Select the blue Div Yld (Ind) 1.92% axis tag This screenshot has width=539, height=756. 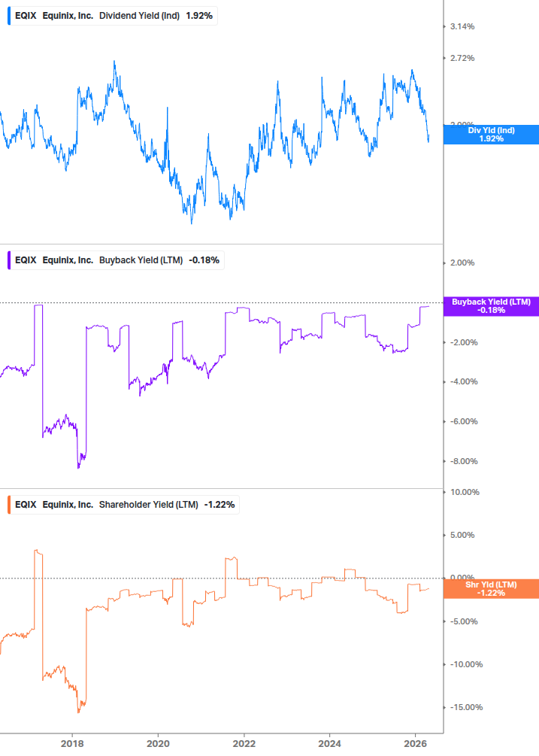pos(491,135)
